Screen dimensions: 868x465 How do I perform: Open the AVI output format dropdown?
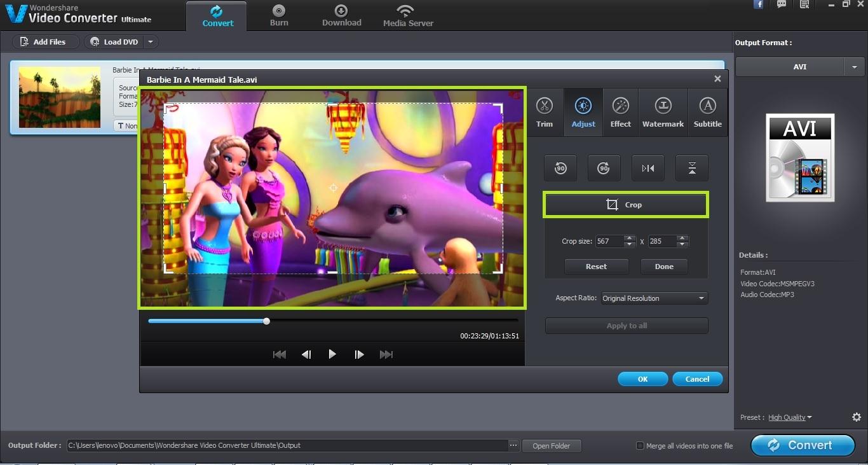(x=853, y=67)
